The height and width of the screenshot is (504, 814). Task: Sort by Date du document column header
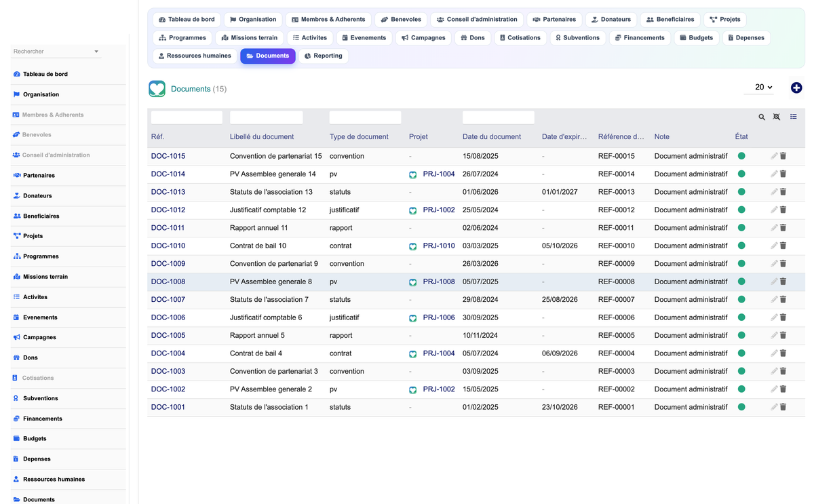[x=492, y=137]
